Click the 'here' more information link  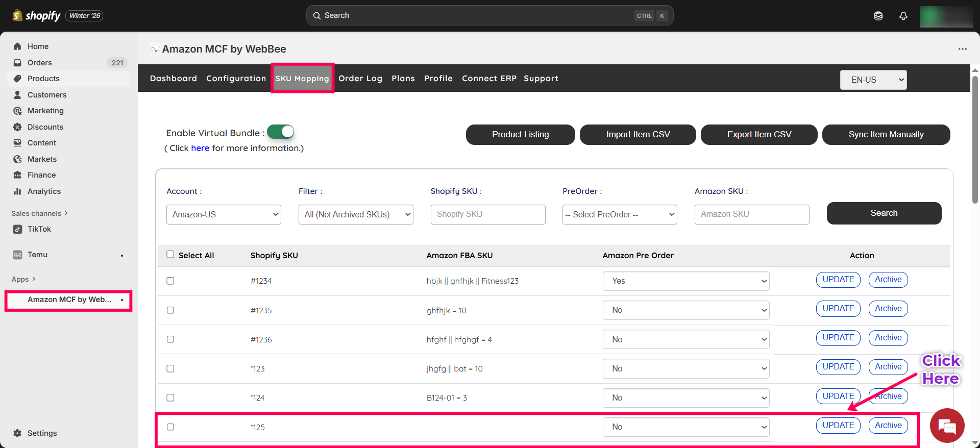pyautogui.click(x=200, y=148)
